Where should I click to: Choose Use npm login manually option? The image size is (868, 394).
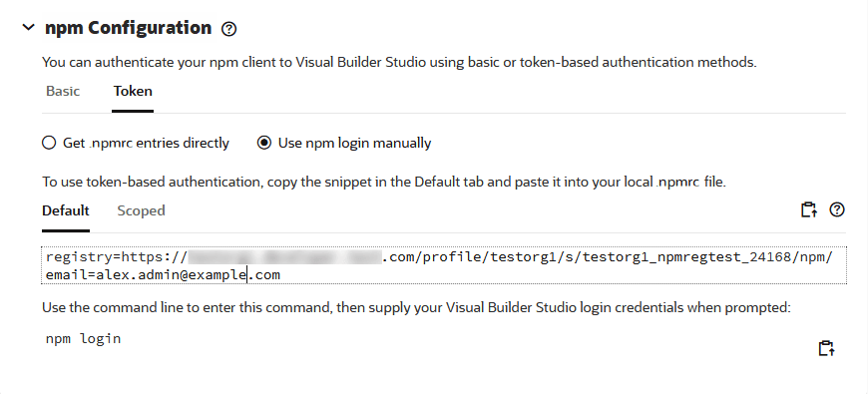344,144
